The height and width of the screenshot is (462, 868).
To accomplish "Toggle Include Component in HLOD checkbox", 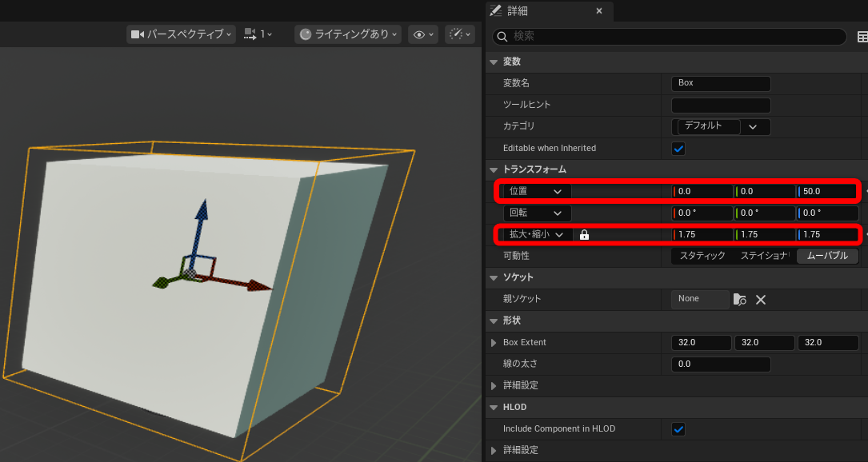I will (x=678, y=429).
